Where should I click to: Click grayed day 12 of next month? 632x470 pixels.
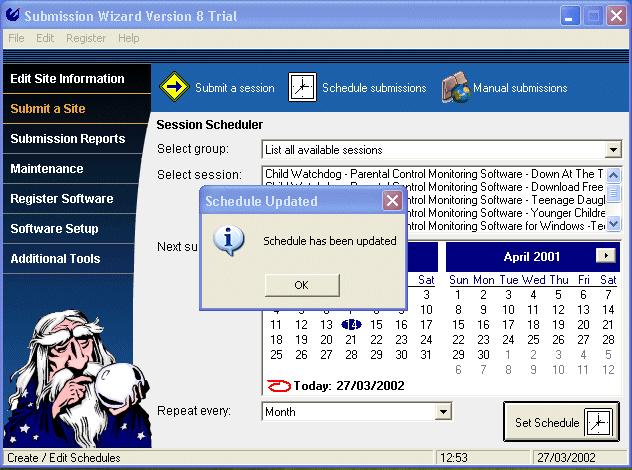tap(608, 370)
